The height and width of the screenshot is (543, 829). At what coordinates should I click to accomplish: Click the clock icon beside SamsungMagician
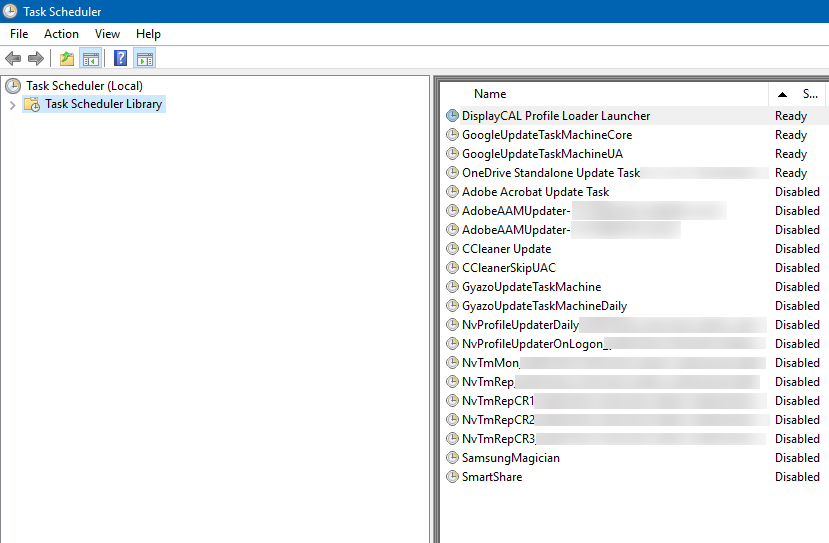coord(452,458)
